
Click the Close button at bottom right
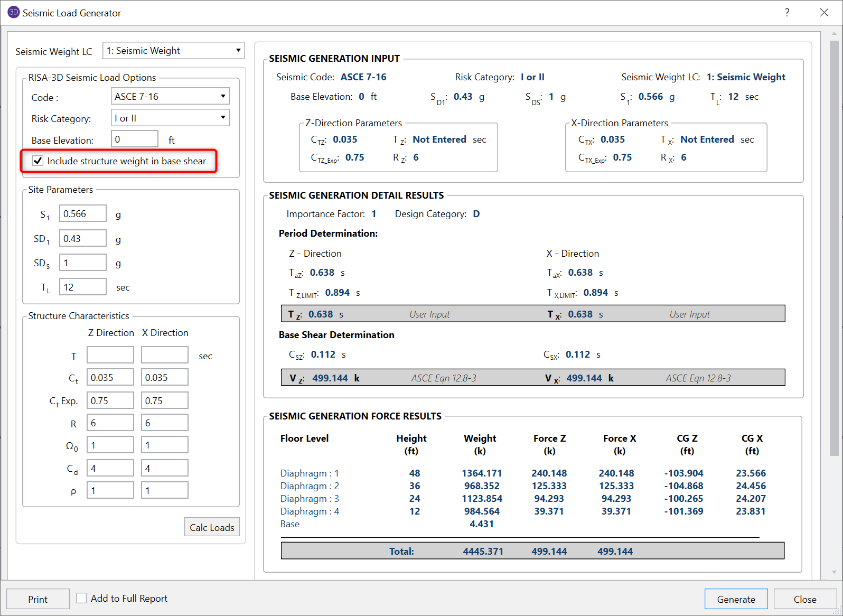click(x=804, y=599)
